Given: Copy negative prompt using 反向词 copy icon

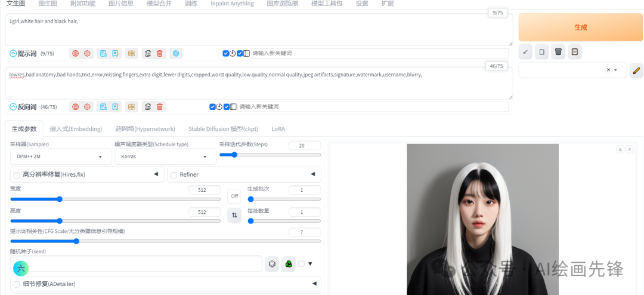Looking at the screenshot, I should tap(148, 106).
